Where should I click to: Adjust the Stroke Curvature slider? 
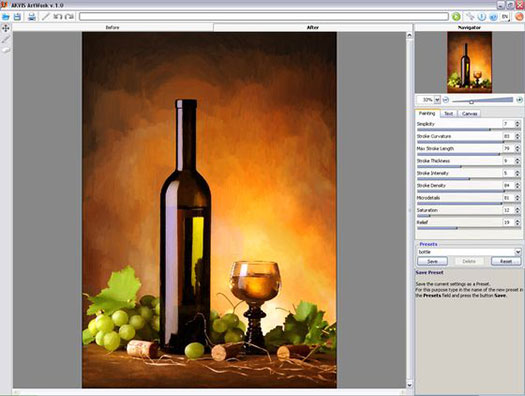point(503,142)
